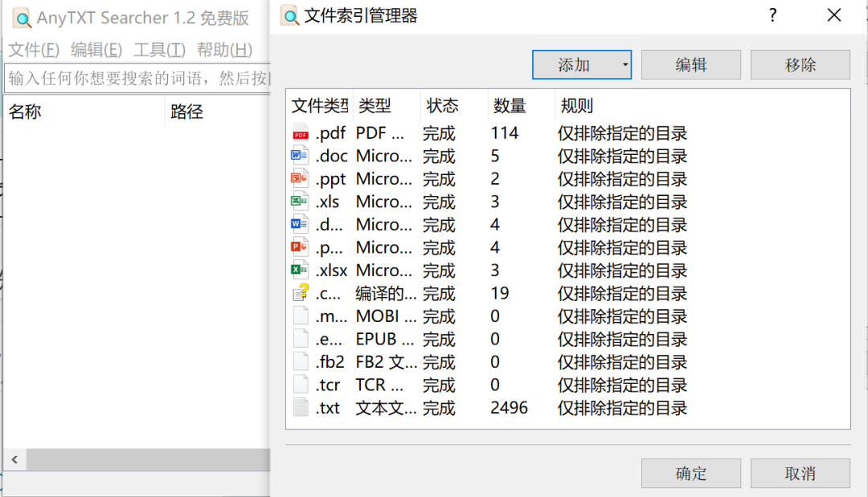Click the horizontal scrollbar track in main window
The image size is (868, 497).
click(x=149, y=459)
